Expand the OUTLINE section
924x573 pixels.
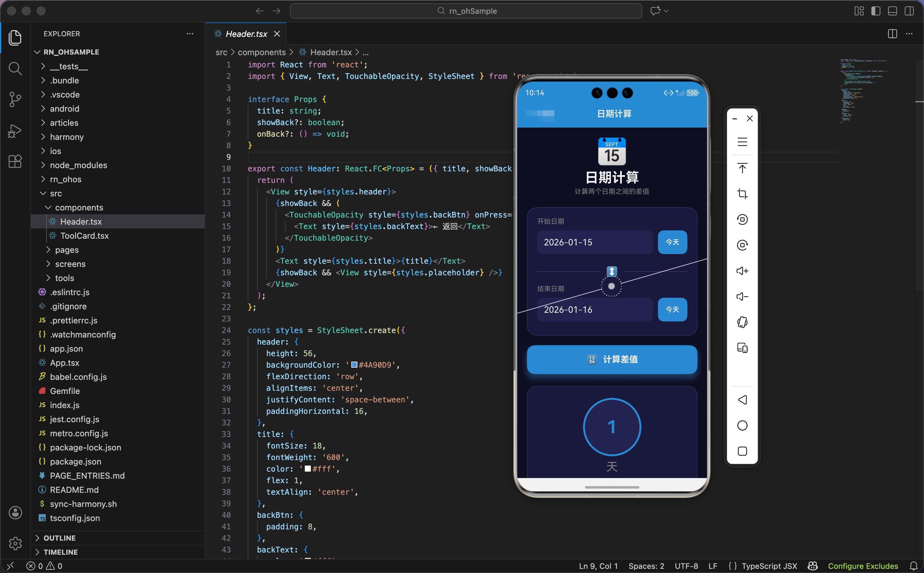click(x=59, y=538)
